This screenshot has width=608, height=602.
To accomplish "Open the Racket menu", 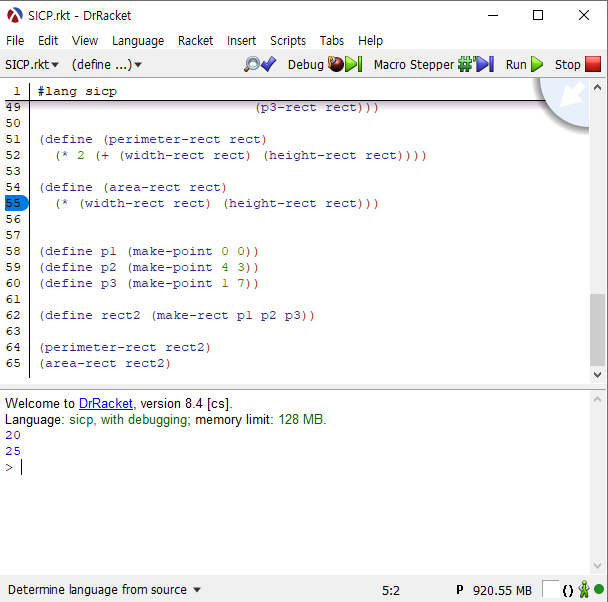I will point(195,40).
